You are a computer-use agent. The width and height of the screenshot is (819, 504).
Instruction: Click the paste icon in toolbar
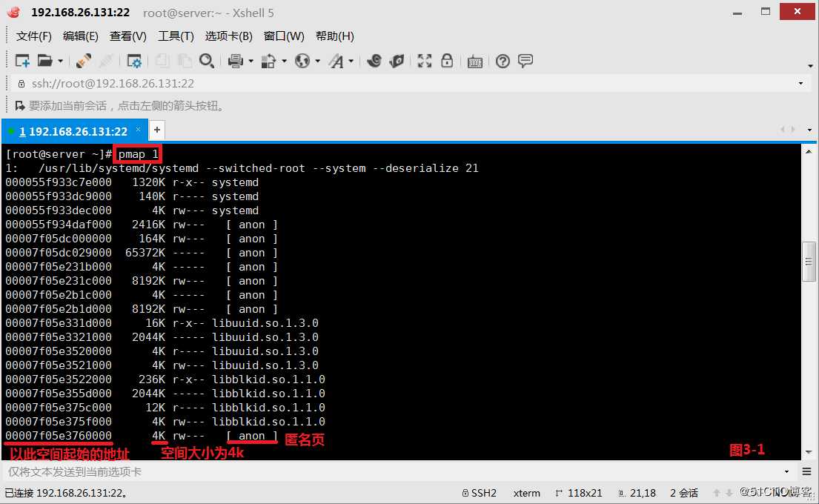click(x=185, y=61)
